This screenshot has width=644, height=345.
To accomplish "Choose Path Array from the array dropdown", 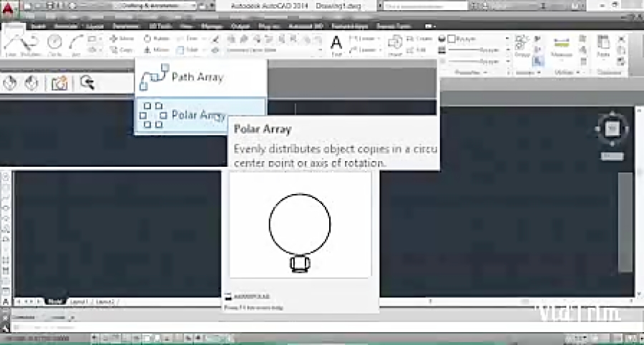I will coord(201,77).
